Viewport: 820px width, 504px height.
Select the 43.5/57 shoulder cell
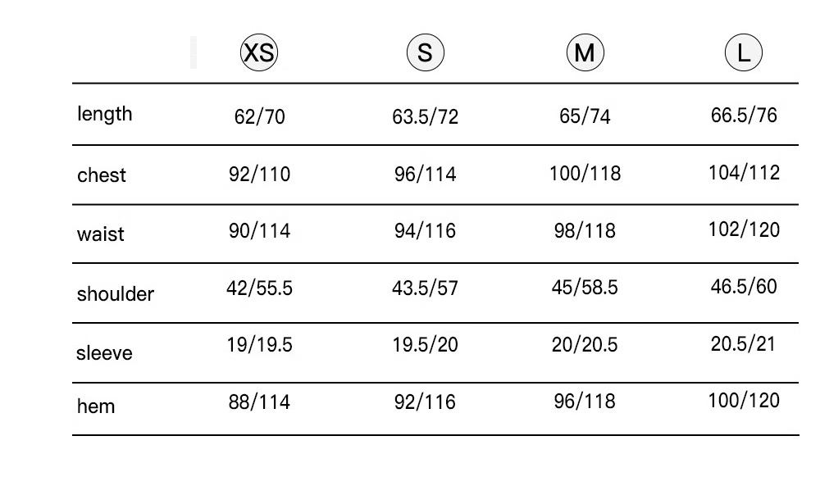click(425, 288)
